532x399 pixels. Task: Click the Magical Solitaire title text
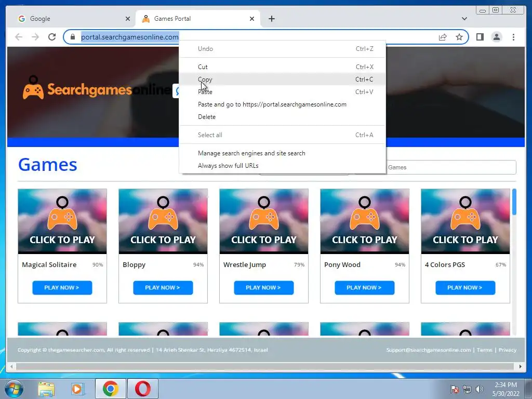click(x=49, y=264)
